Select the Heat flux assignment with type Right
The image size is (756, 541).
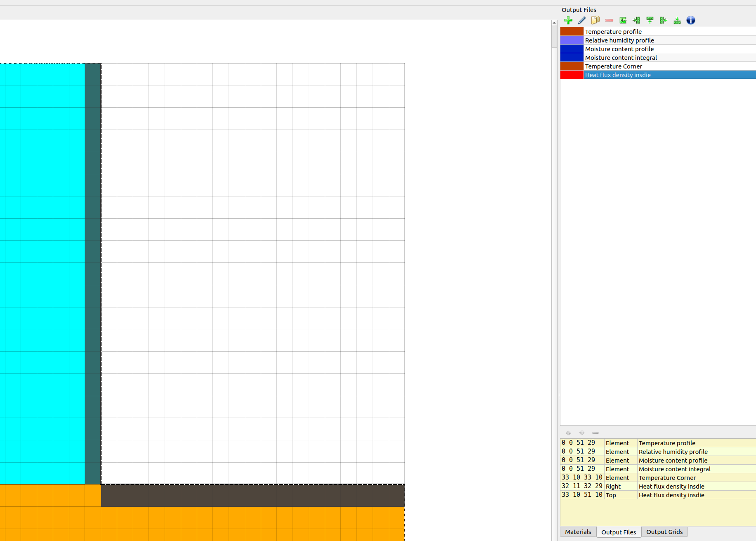click(x=658, y=487)
